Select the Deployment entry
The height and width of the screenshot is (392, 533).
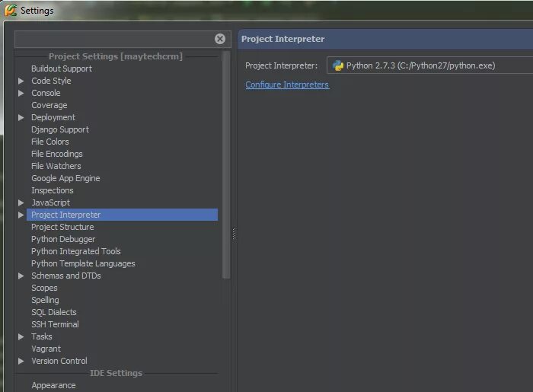[x=53, y=117]
